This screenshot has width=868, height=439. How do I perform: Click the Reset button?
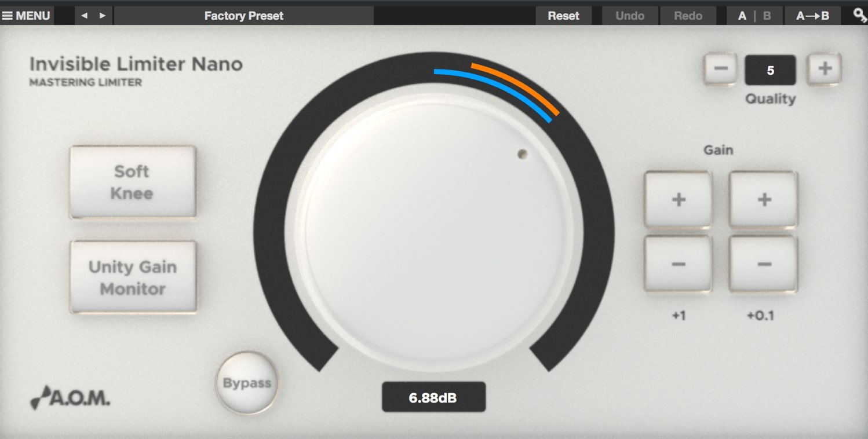(563, 16)
